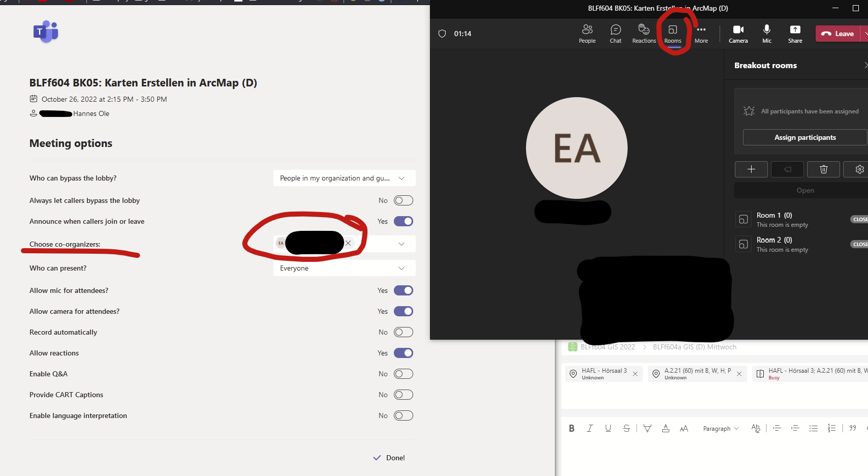Screen dimensions: 868x476
Task: Open Reactions in meeting toolbar
Action: coord(644,34)
